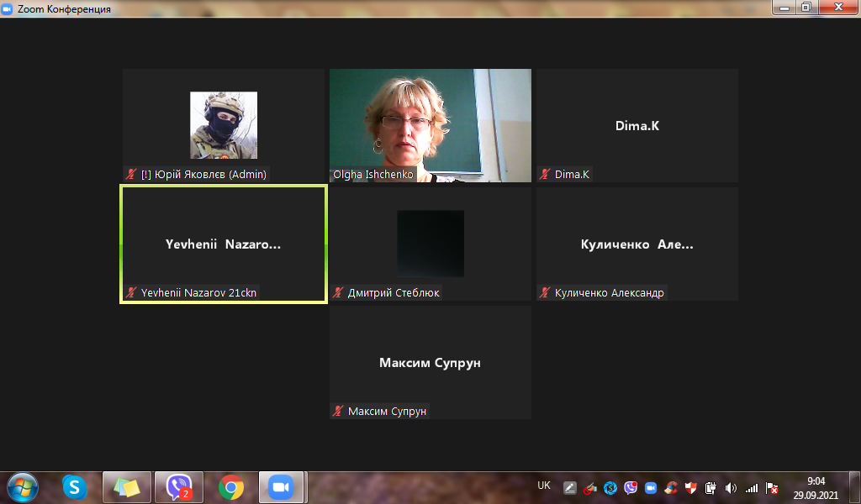
Task: Click the pen tablet input tray icon
Action: (570, 487)
